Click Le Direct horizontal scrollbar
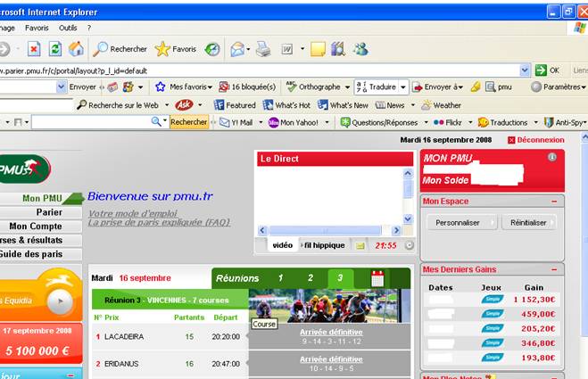The height and width of the screenshot is (379, 588). click(325, 230)
